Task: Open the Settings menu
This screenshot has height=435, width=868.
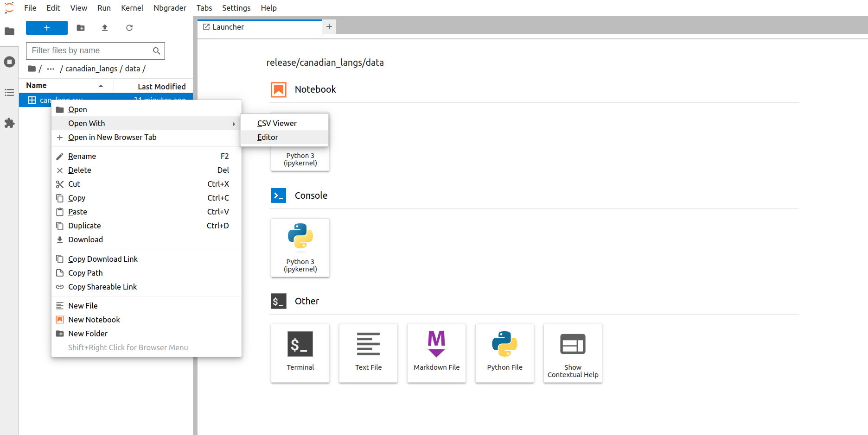Action: coord(236,8)
